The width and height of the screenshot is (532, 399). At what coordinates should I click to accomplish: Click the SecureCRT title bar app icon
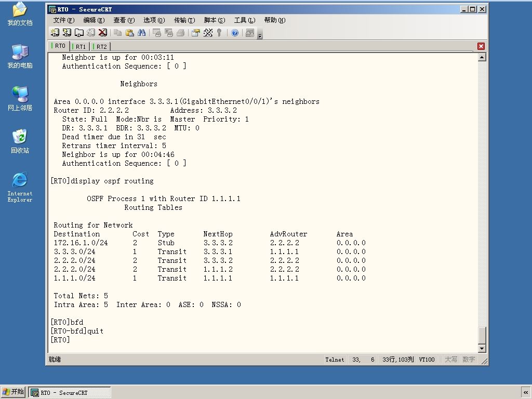[52, 9]
